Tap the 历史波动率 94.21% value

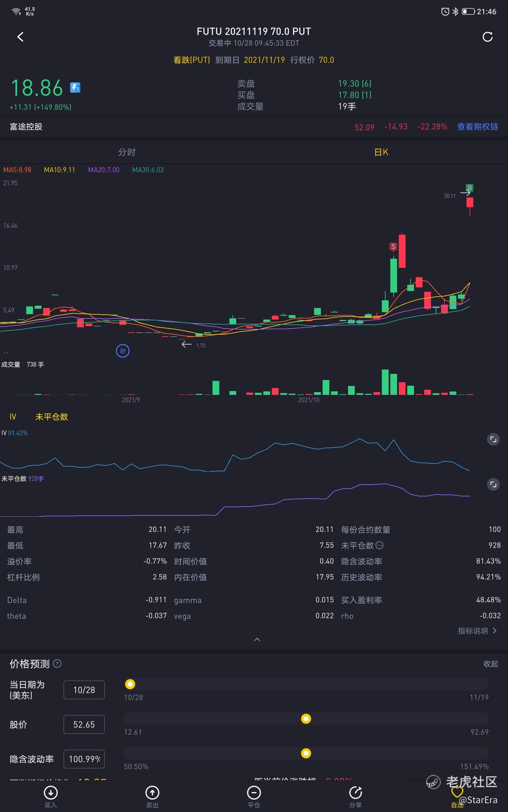(x=488, y=577)
